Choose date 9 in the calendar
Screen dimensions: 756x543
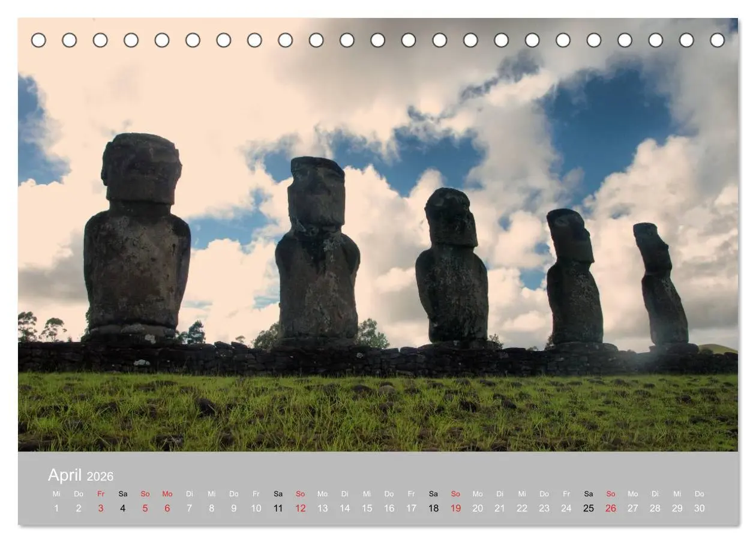[234, 508]
